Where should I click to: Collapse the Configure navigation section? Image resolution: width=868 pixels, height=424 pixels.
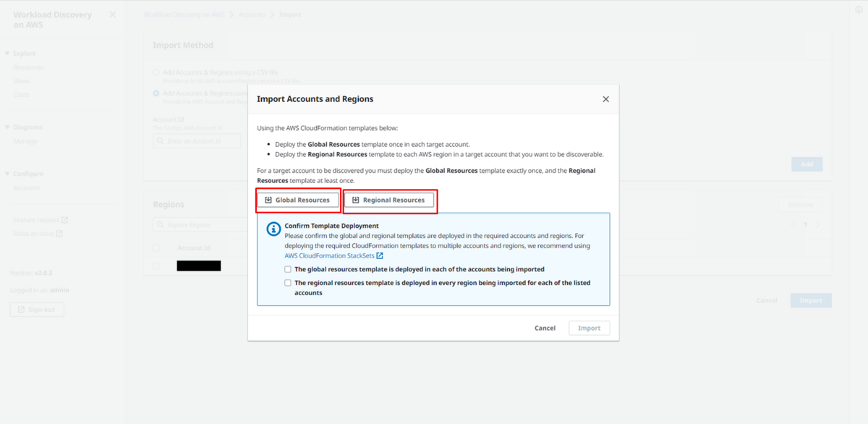[x=7, y=174]
